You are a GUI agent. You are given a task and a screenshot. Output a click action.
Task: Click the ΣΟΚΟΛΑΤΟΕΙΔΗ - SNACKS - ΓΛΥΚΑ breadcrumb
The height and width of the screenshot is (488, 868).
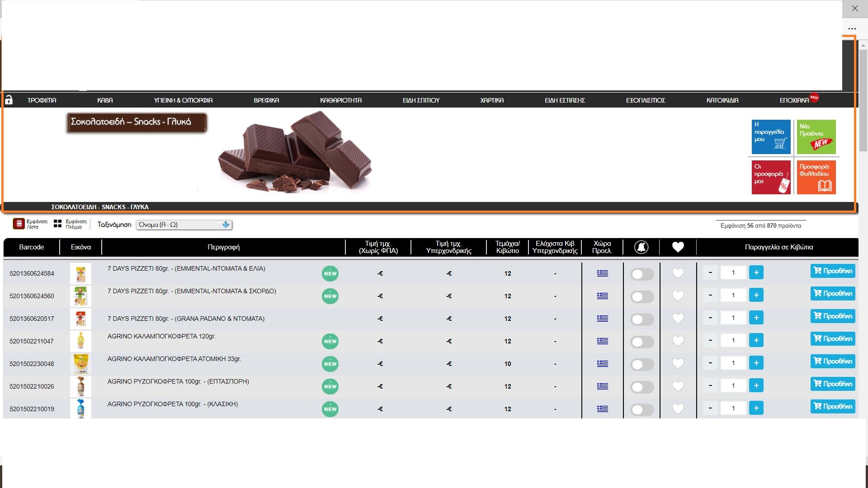[100, 207]
